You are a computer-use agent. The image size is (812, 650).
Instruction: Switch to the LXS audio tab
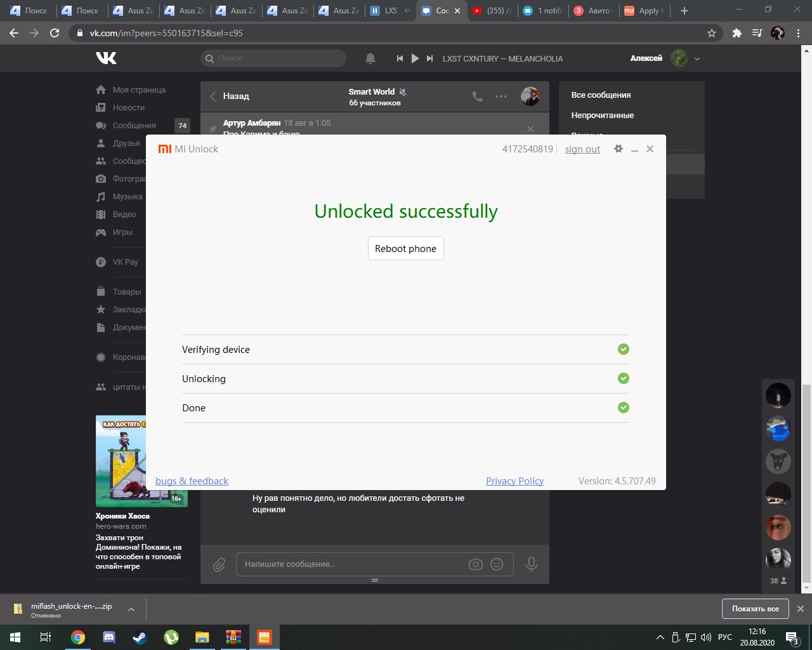[390, 11]
